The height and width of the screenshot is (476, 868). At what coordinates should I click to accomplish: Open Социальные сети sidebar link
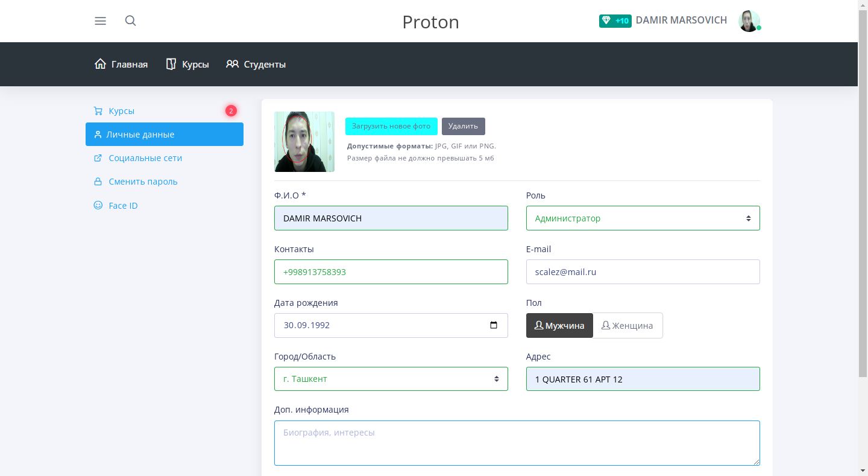(x=145, y=158)
